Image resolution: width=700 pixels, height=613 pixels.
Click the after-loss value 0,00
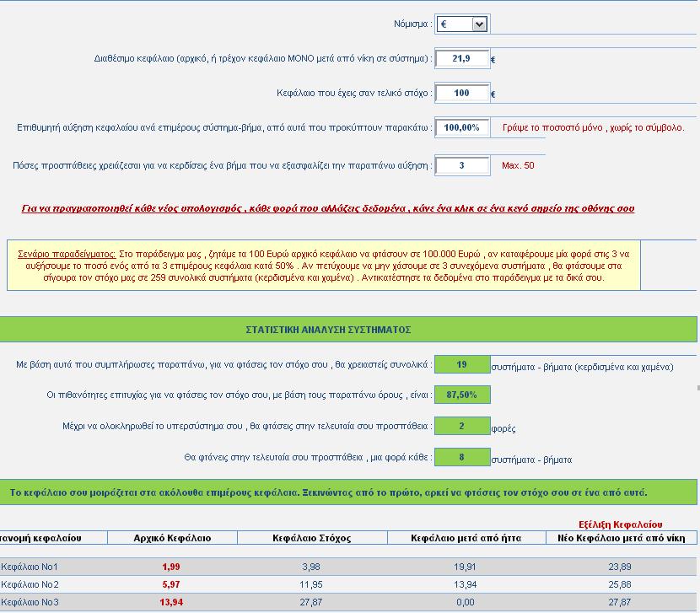(466, 602)
